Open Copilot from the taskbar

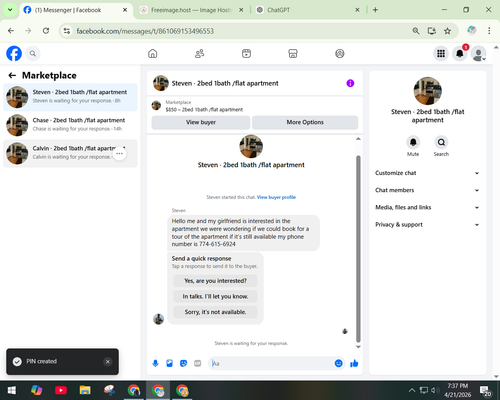tap(36, 390)
